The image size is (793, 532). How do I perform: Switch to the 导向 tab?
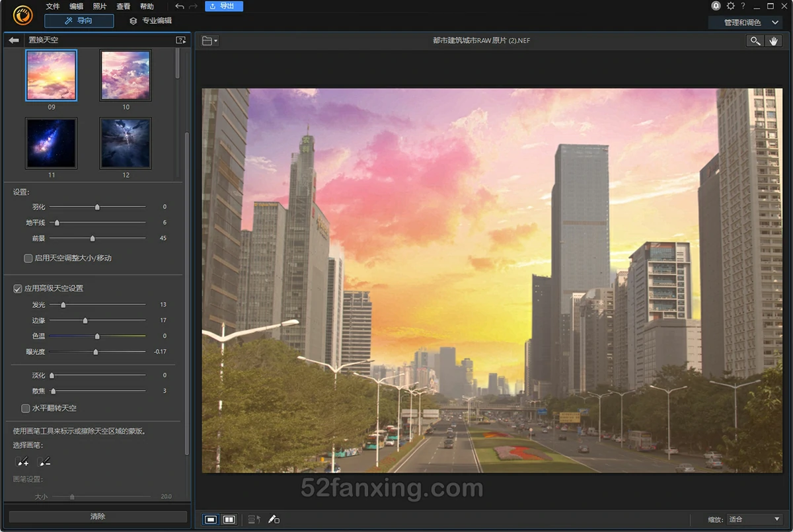click(79, 21)
